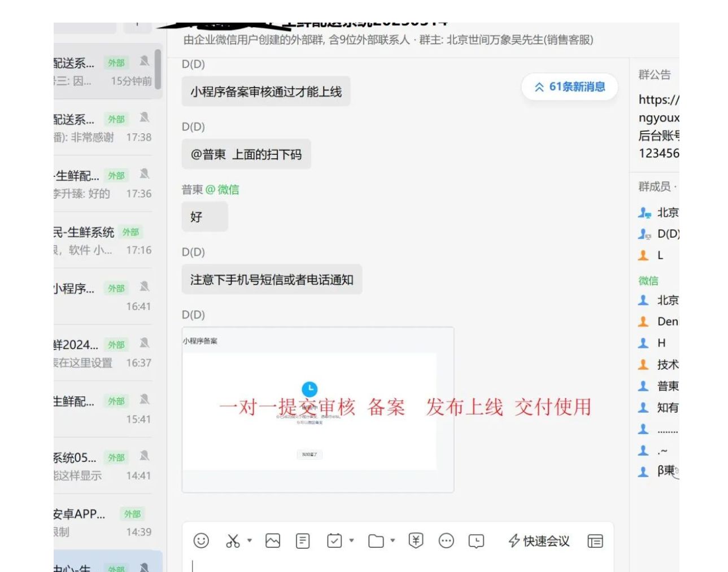Start a 快速会议 quick meeting
Viewport: 728px width, 572px height.
(539, 541)
